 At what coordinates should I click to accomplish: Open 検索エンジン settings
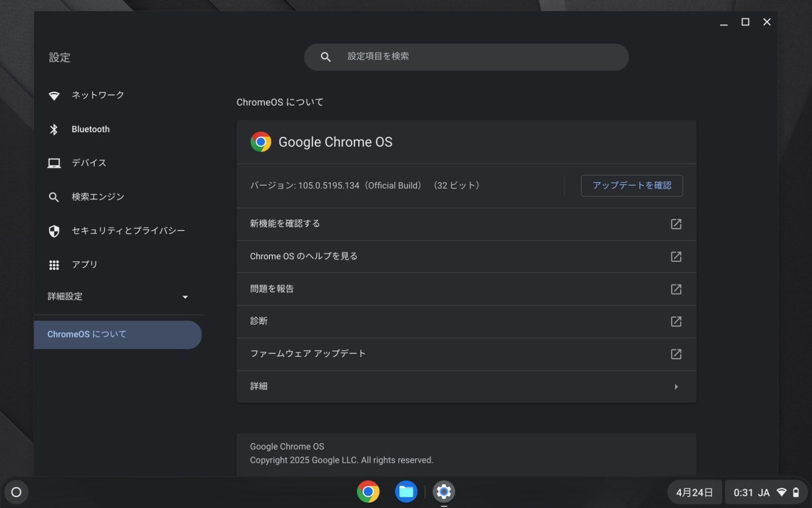pos(118,197)
